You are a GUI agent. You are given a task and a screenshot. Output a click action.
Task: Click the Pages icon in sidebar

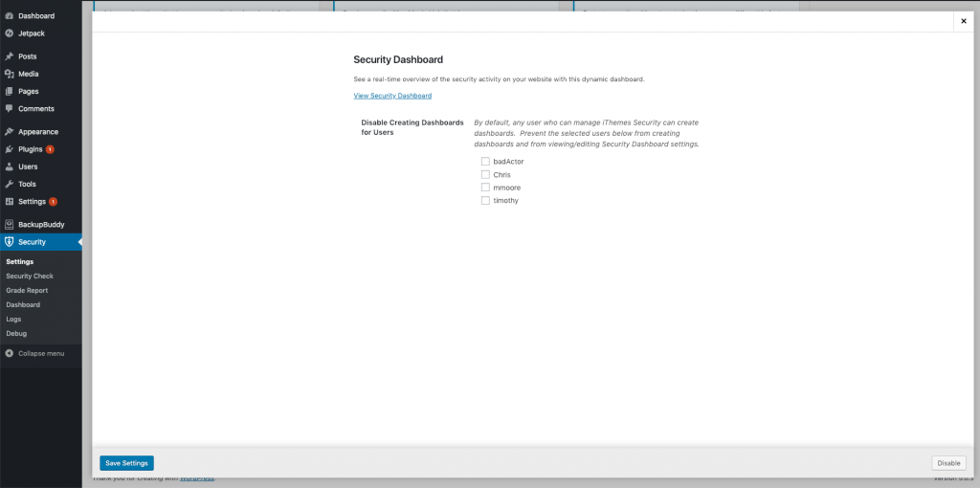(x=9, y=91)
